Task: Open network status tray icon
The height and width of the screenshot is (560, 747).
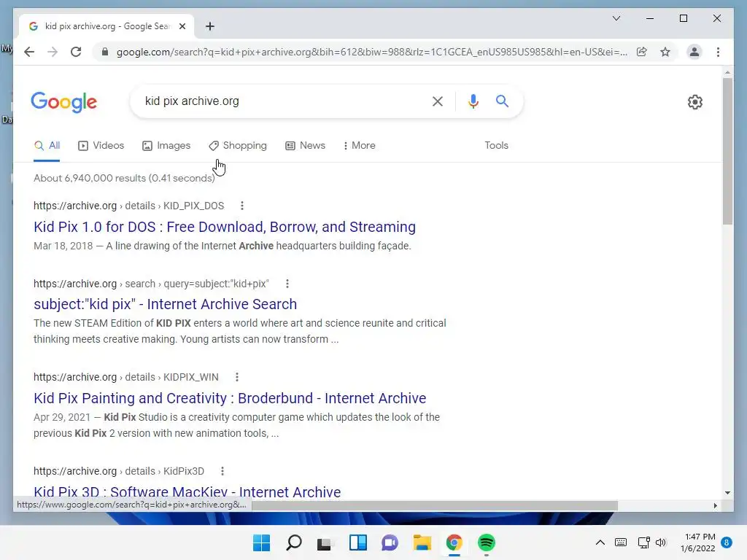Action: (x=643, y=542)
